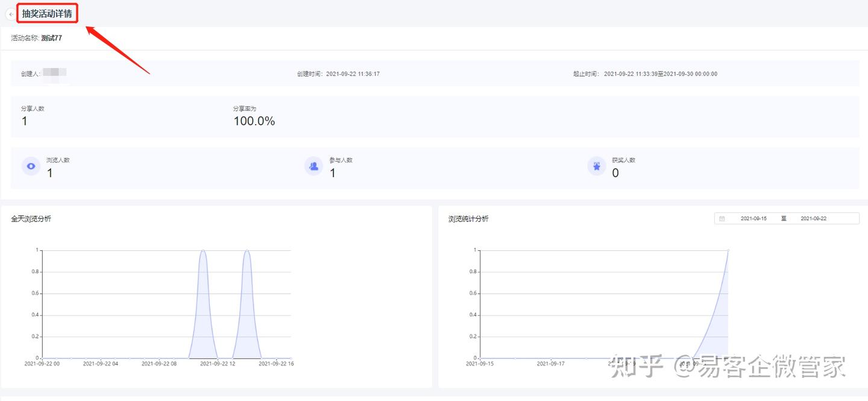Click the eye icon for 浏览人数

(31, 166)
